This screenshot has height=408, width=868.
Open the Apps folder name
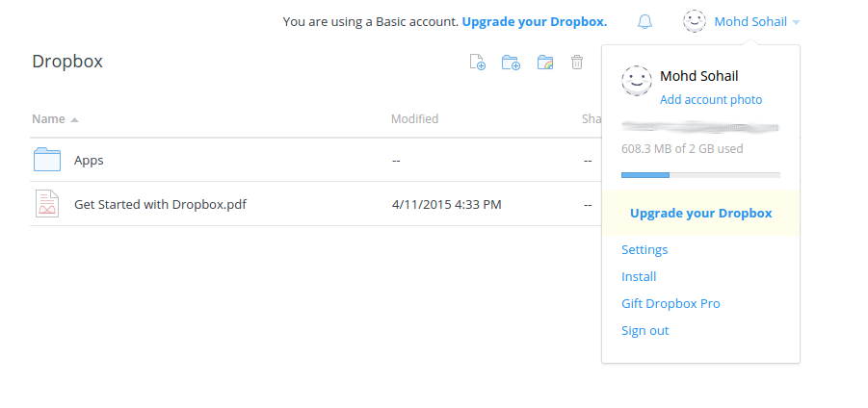pos(89,161)
